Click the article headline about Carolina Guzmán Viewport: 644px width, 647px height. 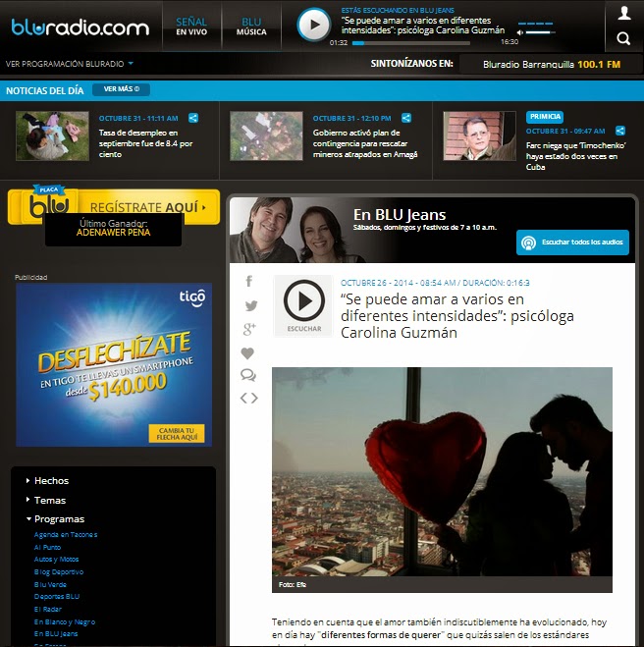[x=457, y=316]
